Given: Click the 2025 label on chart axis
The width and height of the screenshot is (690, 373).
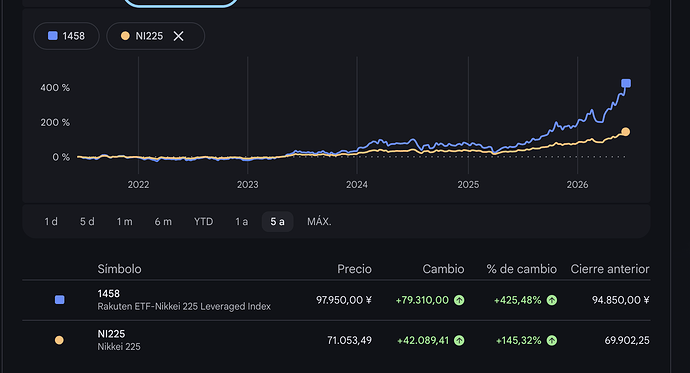Looking at the screenshot, I should coord(468,185).
